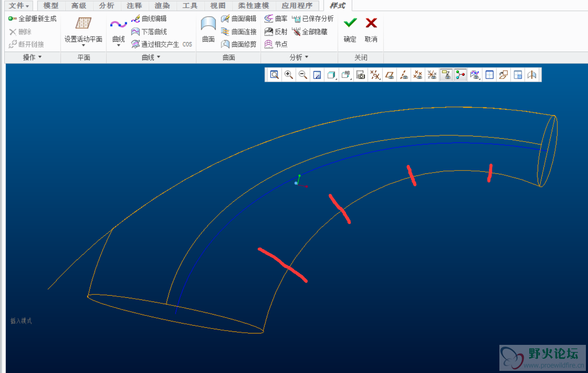The image size is (588, 373).
Task: Click 通过相交产生 COS
Action: [162, 44]
